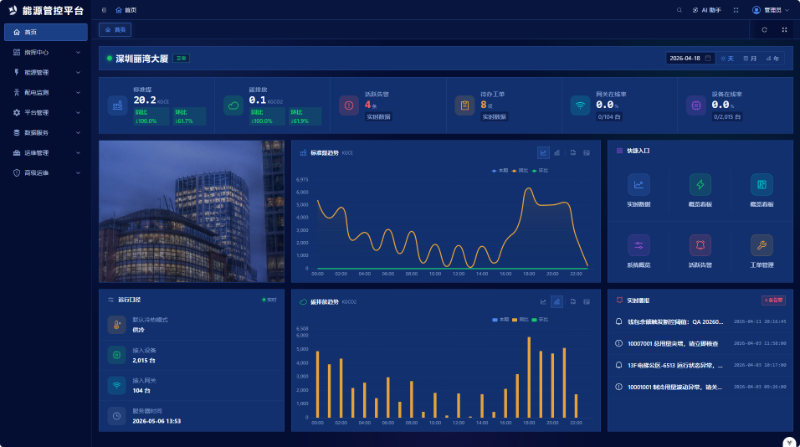Click the refresh icon in tab bar

coord(764,30)
